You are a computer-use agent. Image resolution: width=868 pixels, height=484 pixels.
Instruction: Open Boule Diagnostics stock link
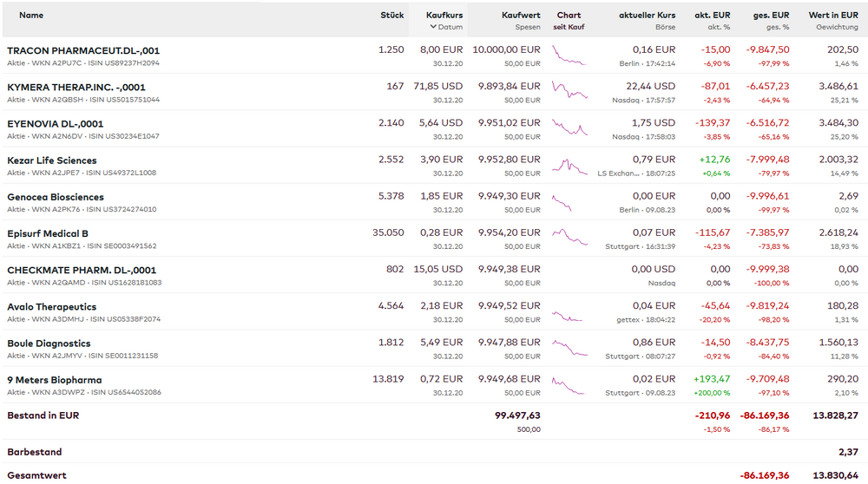49,343
